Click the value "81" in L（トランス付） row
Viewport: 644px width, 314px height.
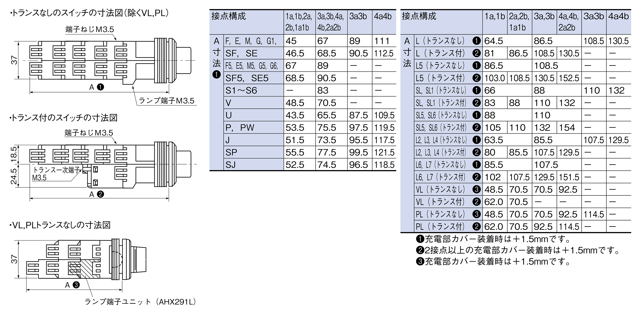pos(489,53)
